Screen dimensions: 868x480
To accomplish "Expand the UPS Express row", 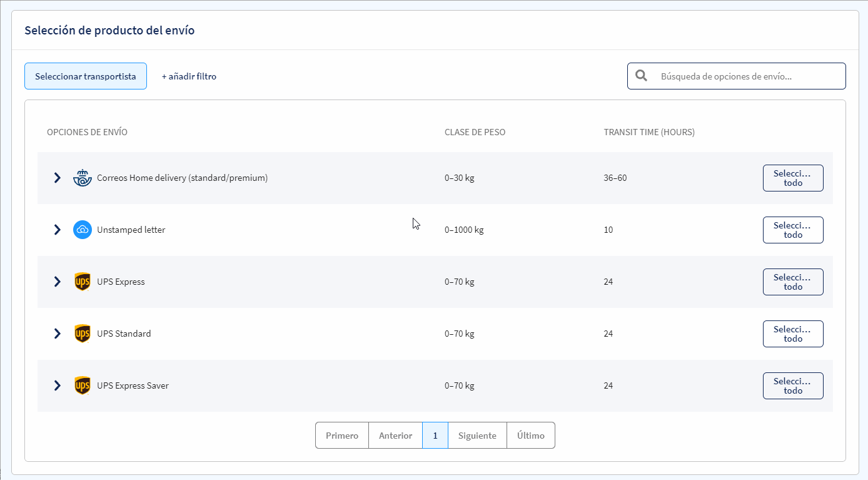I will click(x=57, y=282).
